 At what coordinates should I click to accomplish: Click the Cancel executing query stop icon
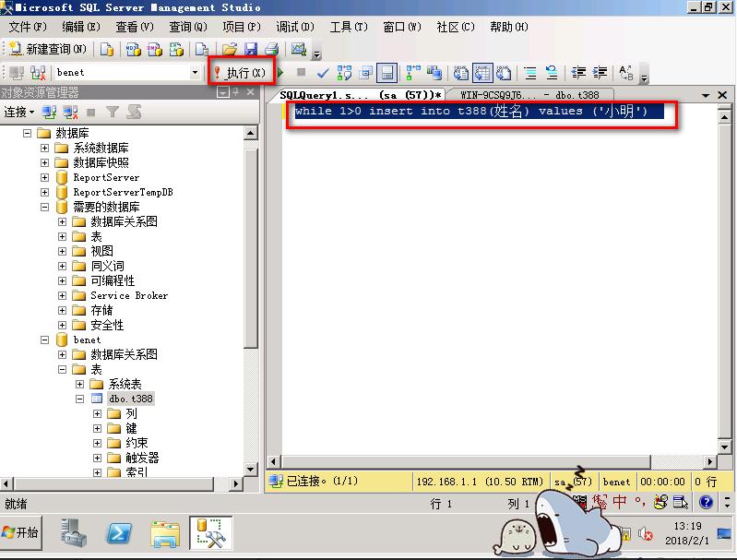pyautogui.click(x=302, y=72)
